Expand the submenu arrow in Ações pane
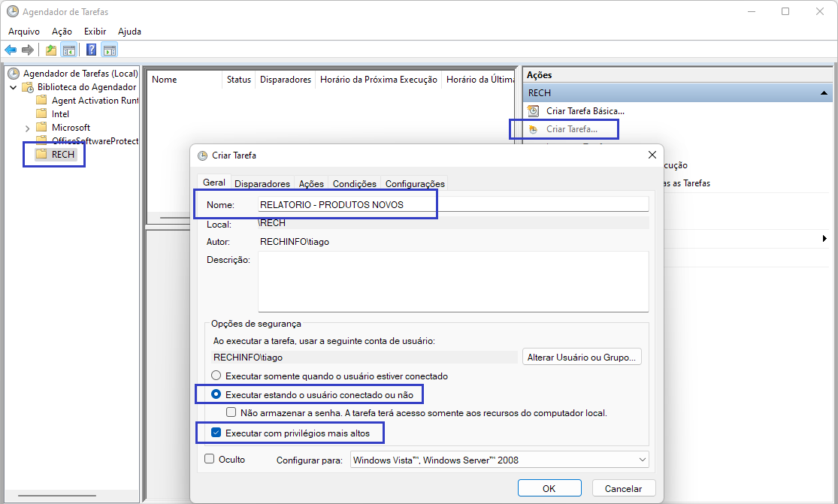Screen dimensions: 838x504 (824, 239)
